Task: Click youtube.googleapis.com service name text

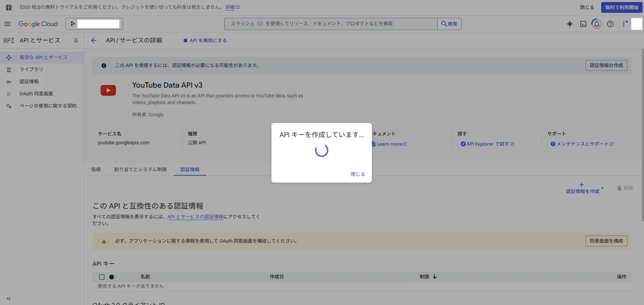Action: tap(124, 143)
